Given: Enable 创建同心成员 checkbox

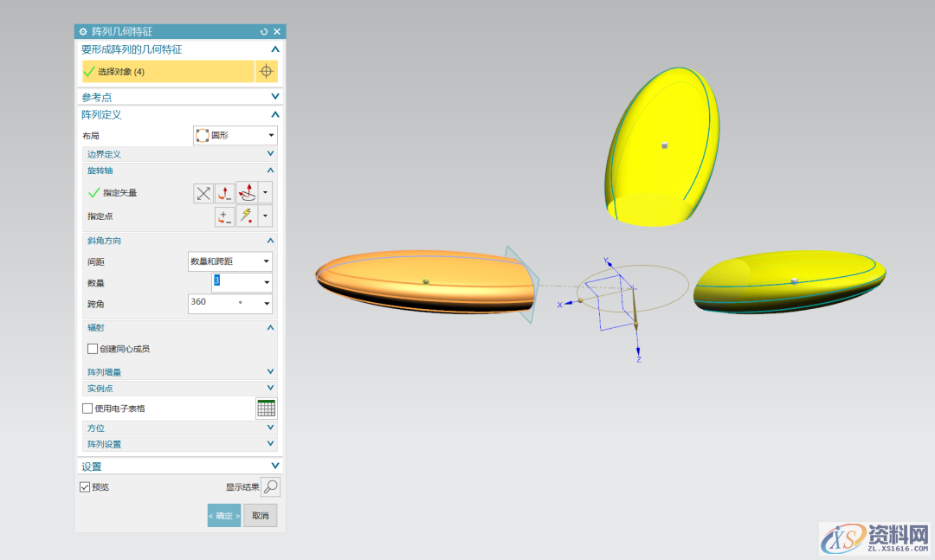Looking at the screenshot, I should coord(93,349).
